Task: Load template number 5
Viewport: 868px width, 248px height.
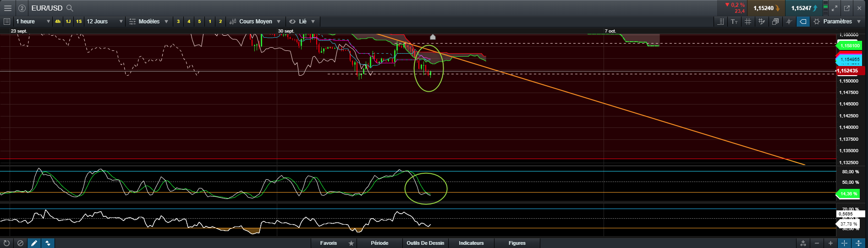Action: [x=199, y=22]
